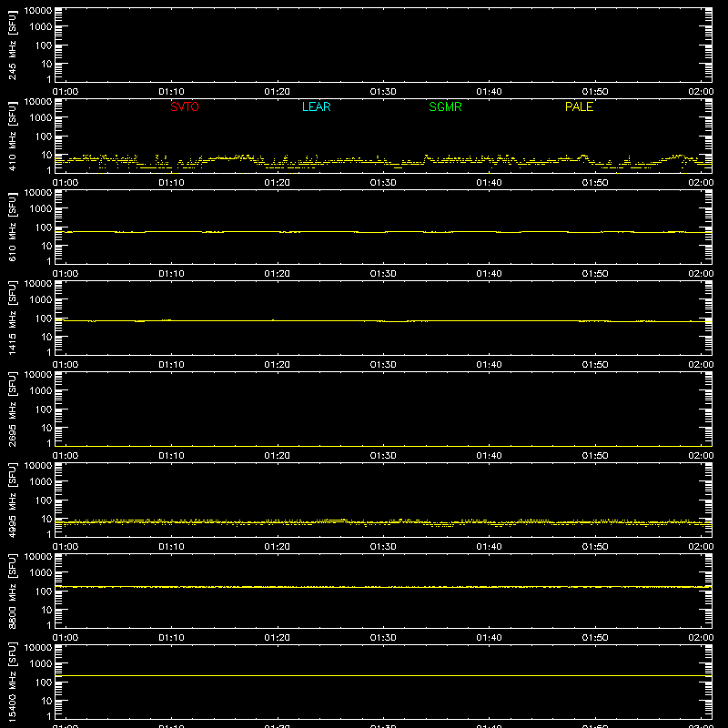Screen dimensions: 728x728
Task: Click the 2695 MHz [SFU] axis title
Action: [13, 409]
